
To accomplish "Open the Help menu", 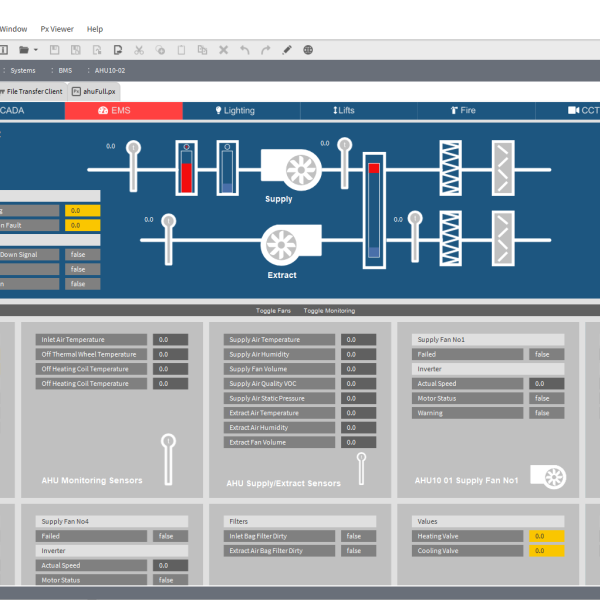I will [x=95, y=29].
